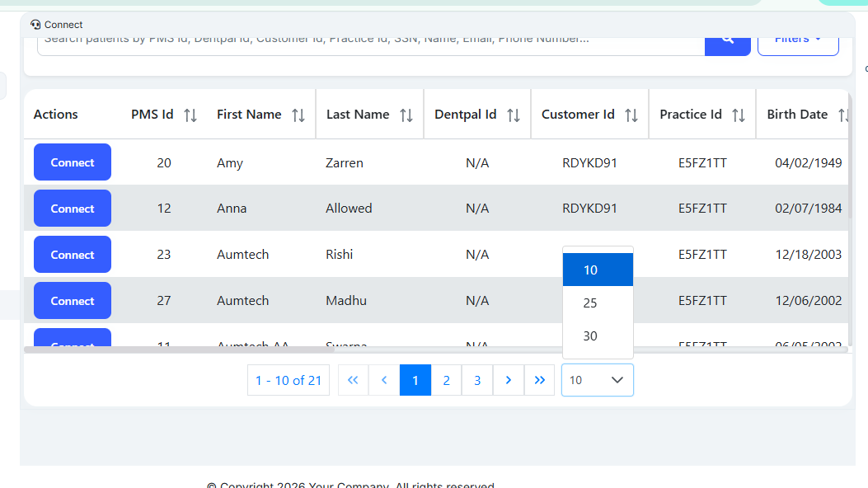Sort by Practice Id sort icon

[739, 115]
